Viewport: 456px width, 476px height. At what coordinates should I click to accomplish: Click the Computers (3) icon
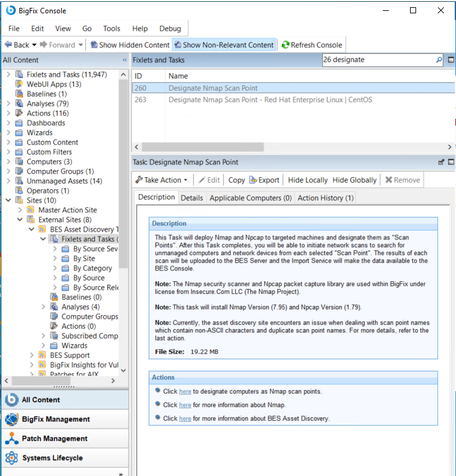pyautogui.click(x=19, y=161)
